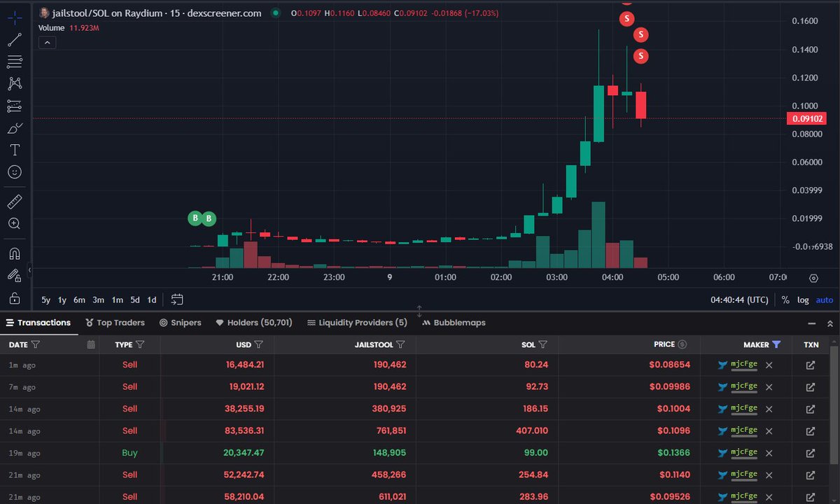The height and width of the screenshot is (504, 840).
Task: Toggle logarithmic price scale
Action: pyautogui.click(x=803, y=300)
